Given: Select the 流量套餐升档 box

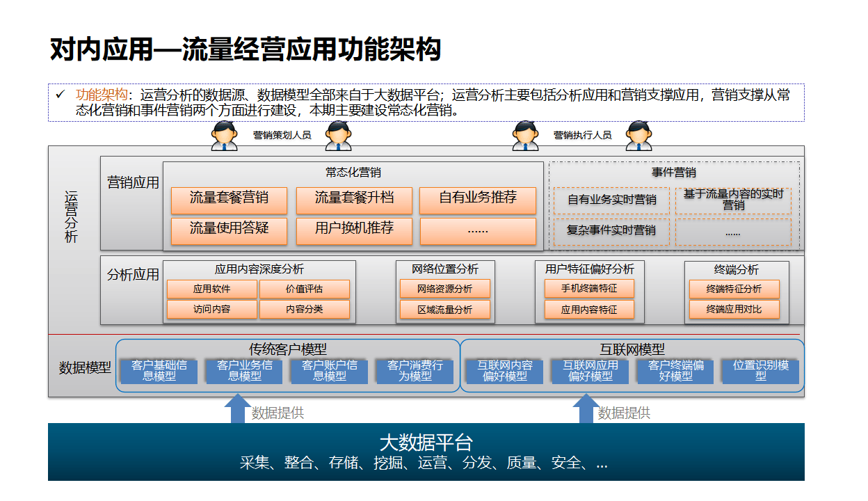Looking at the screenshot, I should pos(354,200).
